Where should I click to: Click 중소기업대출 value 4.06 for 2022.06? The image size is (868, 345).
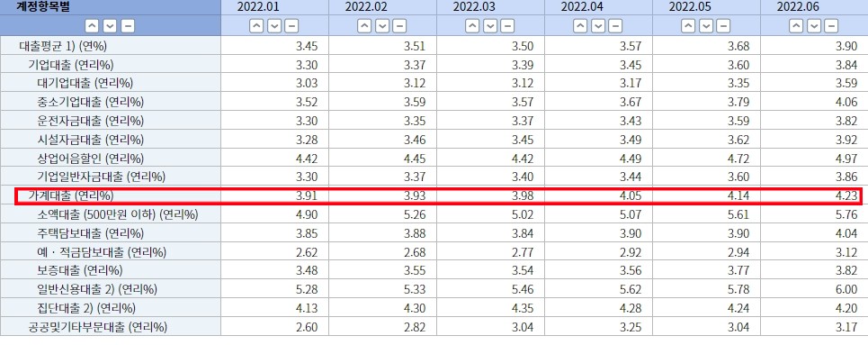point(847,102)
